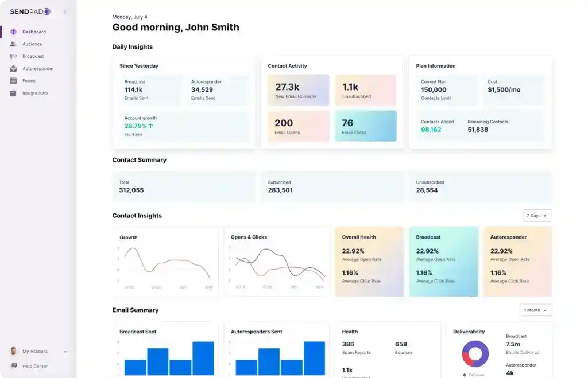Image resolution: width=588 pixels, height=378 pixels.
Task: Select the Broadcast megaphone icon
Action: (13, 56)
